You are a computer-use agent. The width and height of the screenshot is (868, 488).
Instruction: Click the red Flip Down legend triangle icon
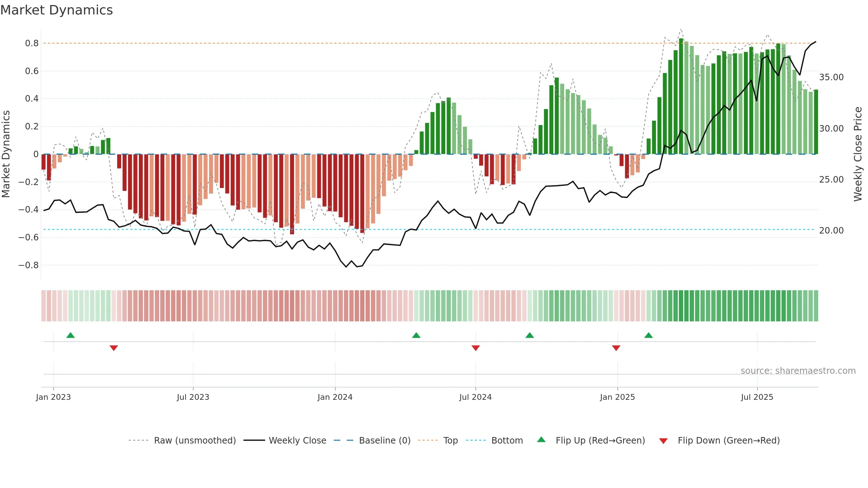[x=663, y=441]
